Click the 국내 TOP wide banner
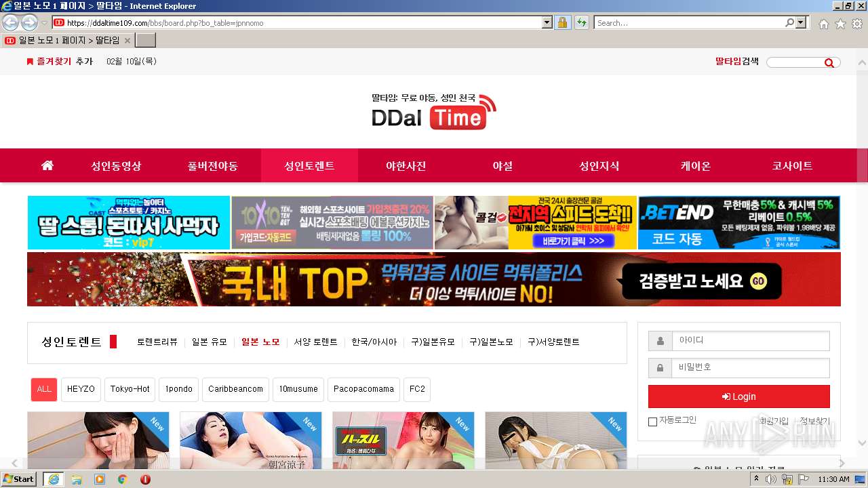This screenshot has width=868, height=488. tap(434, 279)
